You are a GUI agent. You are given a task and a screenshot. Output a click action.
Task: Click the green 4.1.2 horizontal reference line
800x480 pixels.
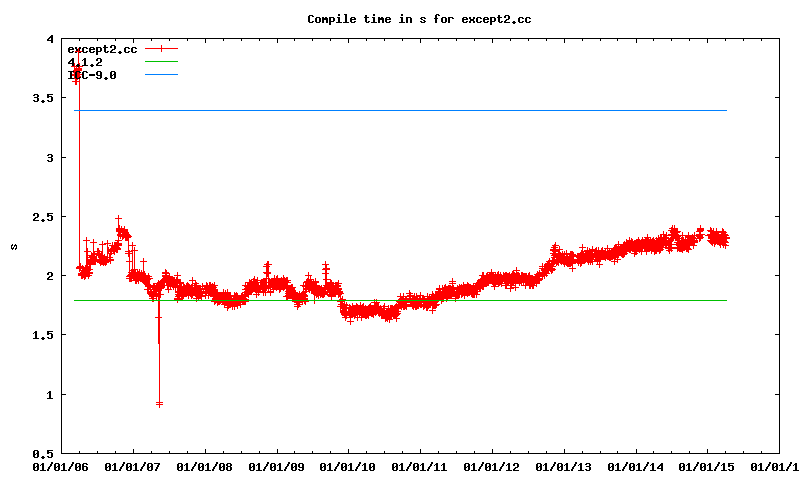tap(600, 300)
